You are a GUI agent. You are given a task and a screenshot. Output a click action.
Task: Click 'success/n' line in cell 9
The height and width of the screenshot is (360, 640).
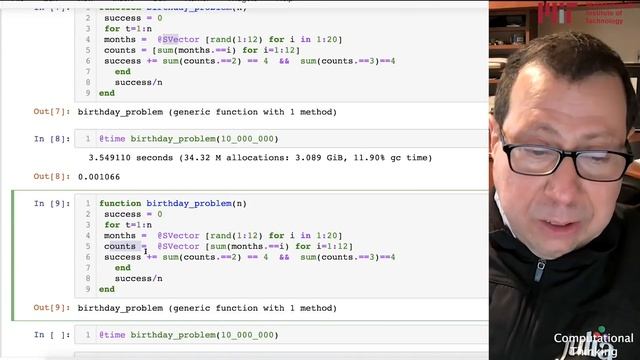point(138,278)
